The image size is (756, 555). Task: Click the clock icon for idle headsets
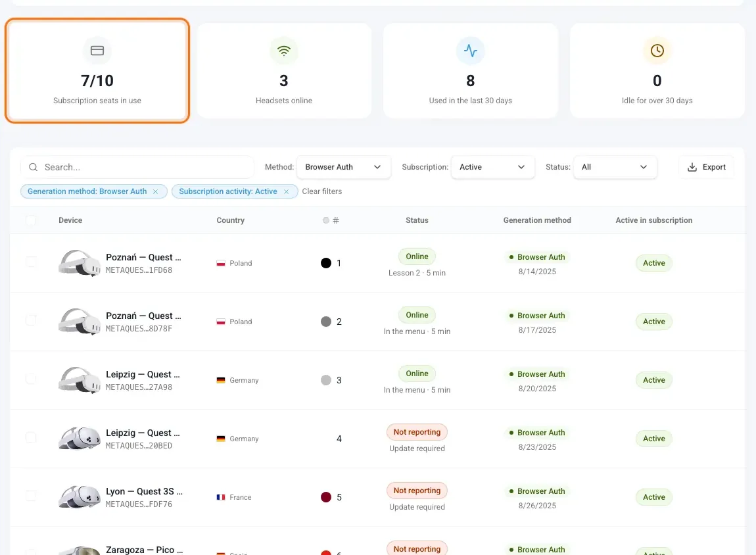click(x=657, y=51)
